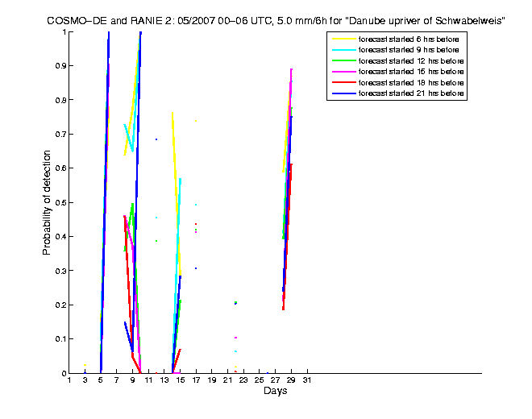Click the magenta data point at day 22
Screen dimensions: 532x419
(236, 338)
